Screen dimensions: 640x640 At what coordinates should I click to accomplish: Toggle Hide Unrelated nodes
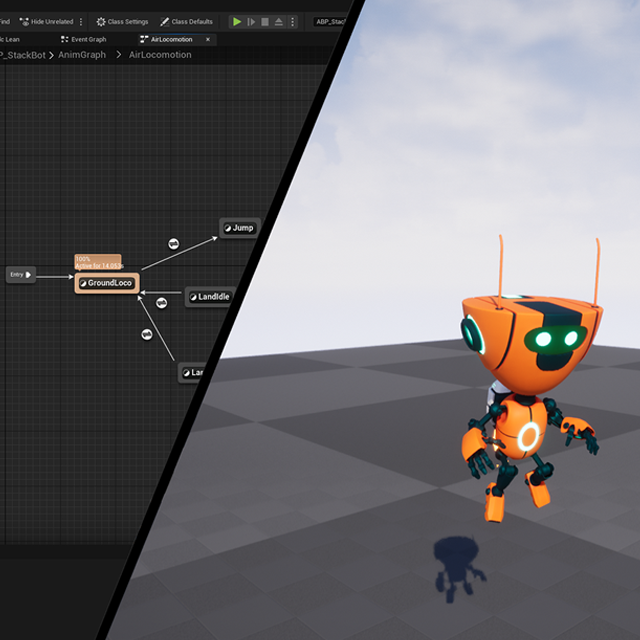click(46, 21)
